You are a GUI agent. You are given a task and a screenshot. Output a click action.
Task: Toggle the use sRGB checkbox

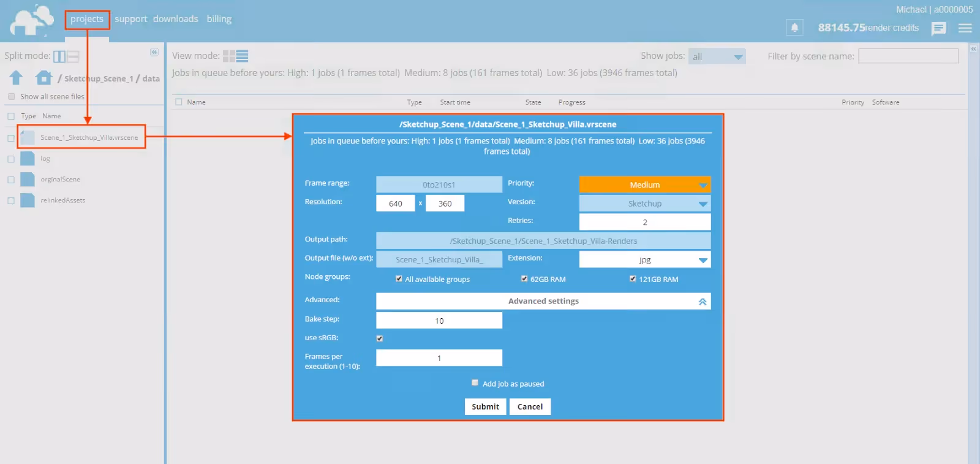point(380,338)
